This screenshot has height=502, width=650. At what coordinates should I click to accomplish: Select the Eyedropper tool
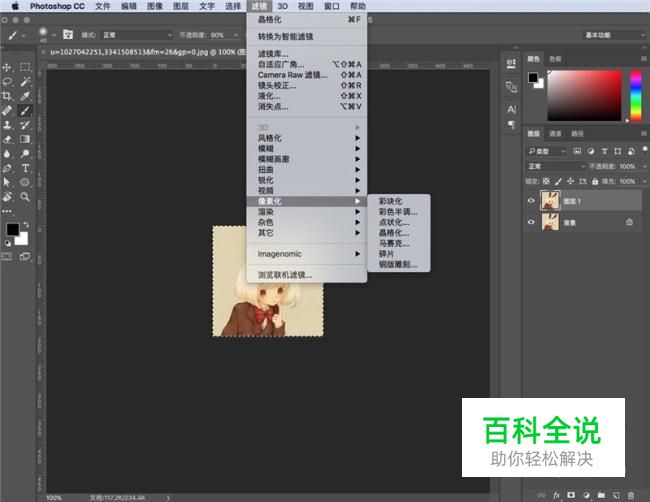coord(25,96)
